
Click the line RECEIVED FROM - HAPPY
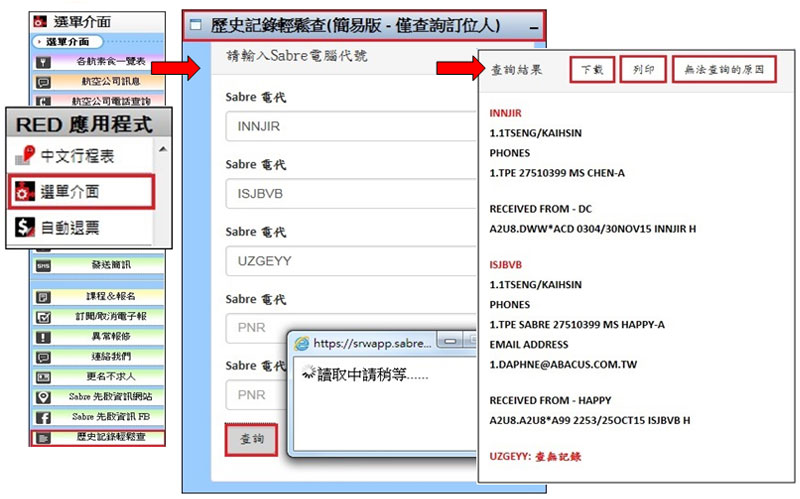550,401
